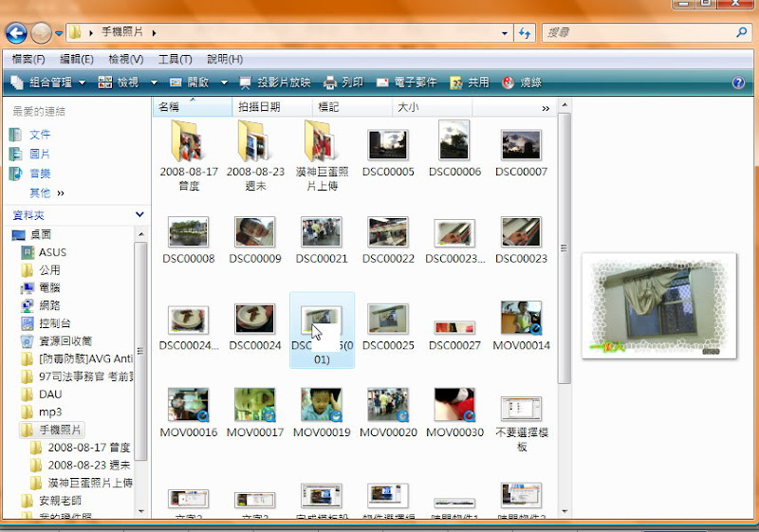
Task: Expand the 開啟 options arrow
Action: 224,83
